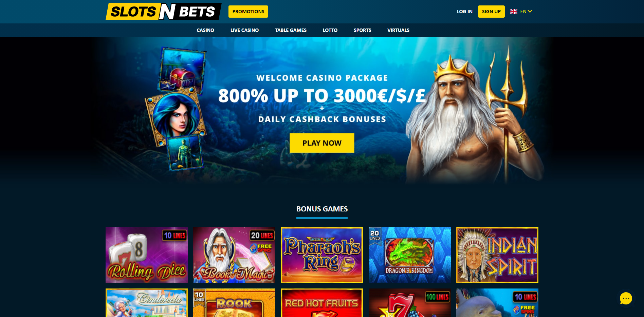Navigate to the Sports section

click(x=362, y=30)
